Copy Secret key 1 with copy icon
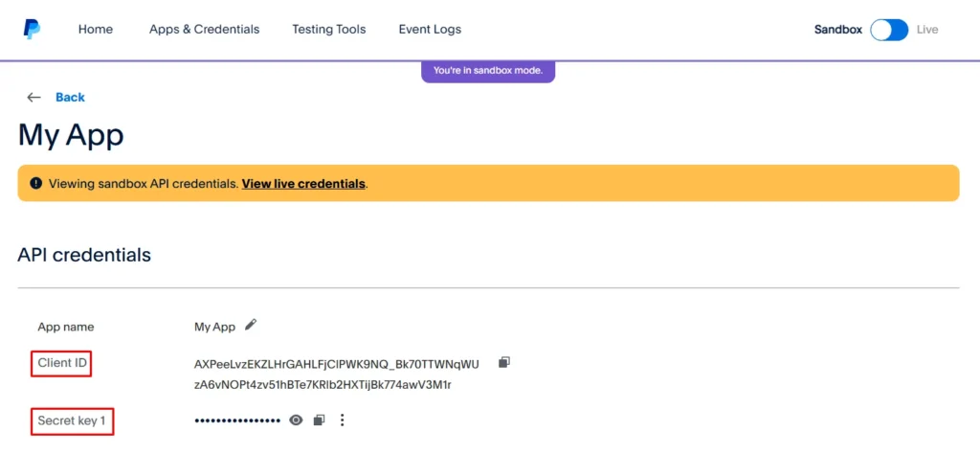Screen dimensions: 980x454 click(320, 420)
